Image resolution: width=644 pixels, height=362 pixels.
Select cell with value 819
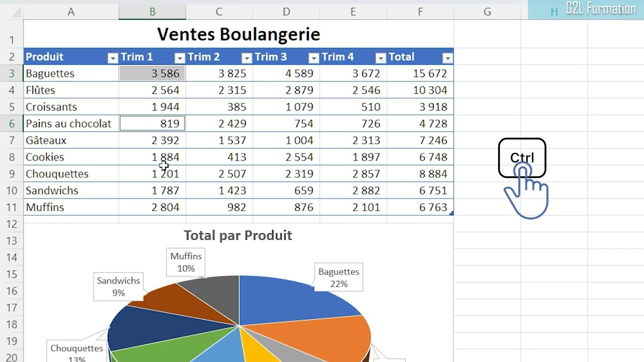pos(152,124)
